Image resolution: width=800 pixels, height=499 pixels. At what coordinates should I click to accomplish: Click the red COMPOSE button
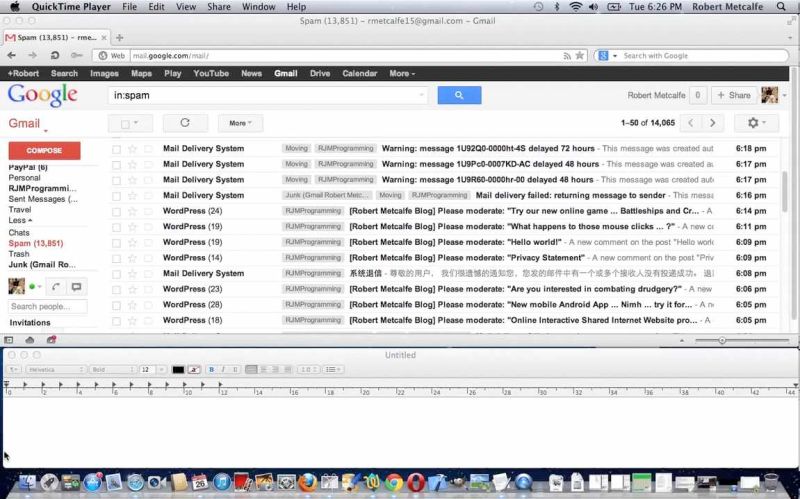(44, 151)
